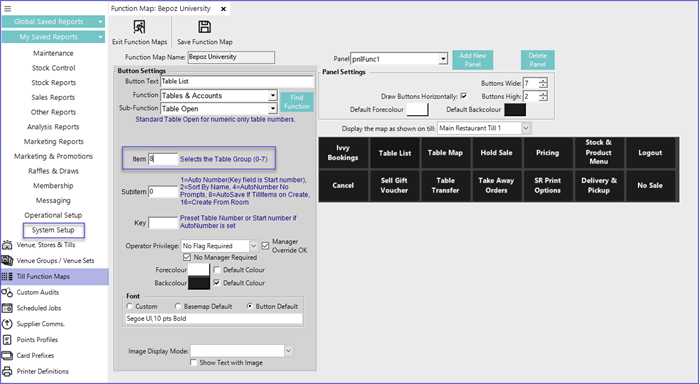Screen dimensions: 700x384
Task: Click the Save Function Map floppy icon
Action: (x=204, y=27)
